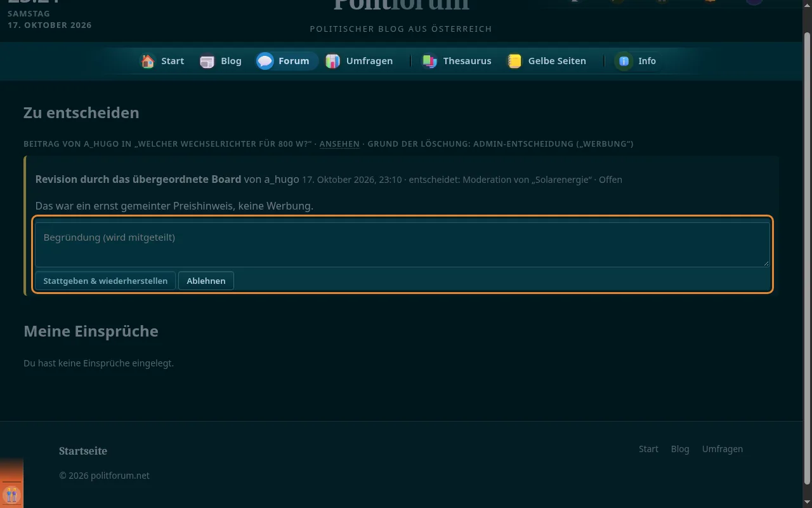The image size is (812, 508).
Task: Focus the Begründung text area
Action: point(402,244)
